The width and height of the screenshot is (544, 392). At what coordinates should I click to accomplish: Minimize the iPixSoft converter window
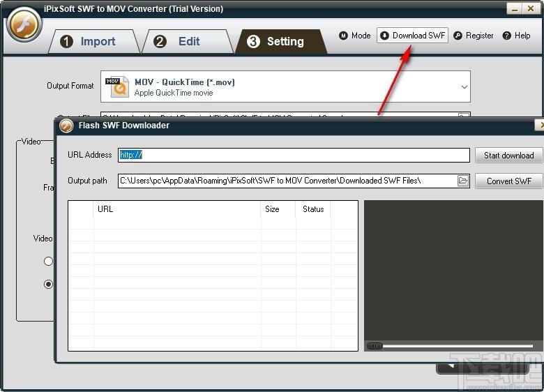(x=515, y=8)
